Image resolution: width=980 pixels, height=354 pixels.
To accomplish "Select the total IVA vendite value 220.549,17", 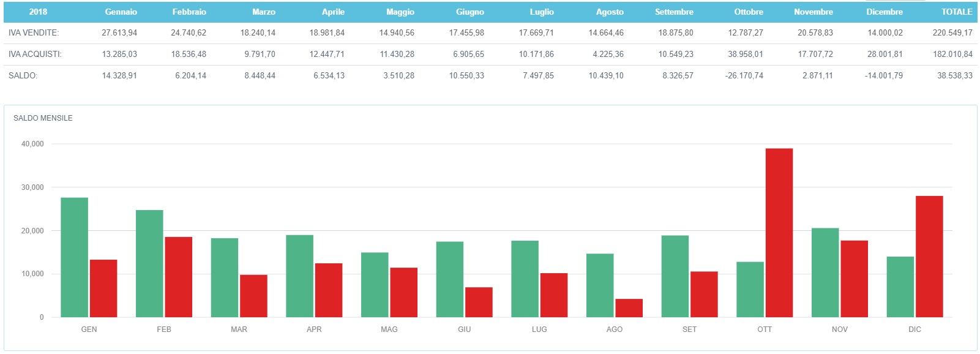I will point(952,32).
